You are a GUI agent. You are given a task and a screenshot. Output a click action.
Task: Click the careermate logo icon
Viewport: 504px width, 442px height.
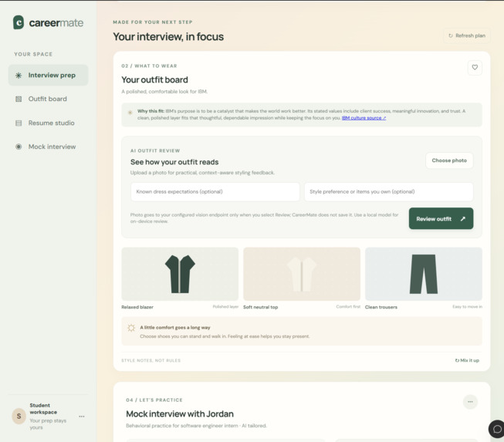pos(19,22)
